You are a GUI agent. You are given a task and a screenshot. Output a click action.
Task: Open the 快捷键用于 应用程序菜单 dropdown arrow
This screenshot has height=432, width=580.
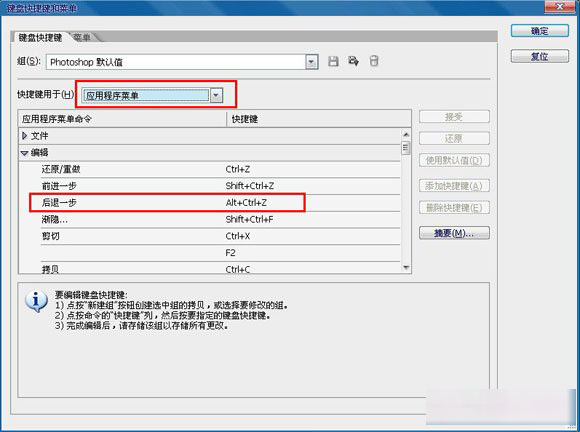[x=216, y=95]
